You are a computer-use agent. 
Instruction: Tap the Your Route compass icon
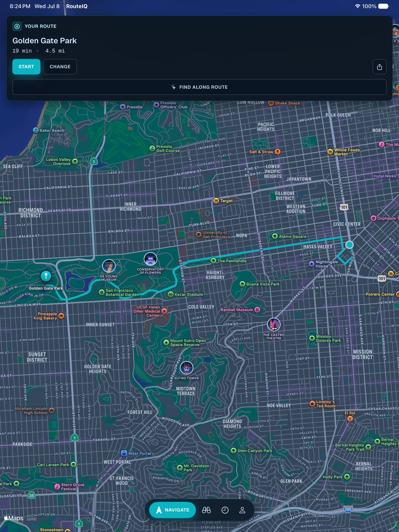(17, 26)
